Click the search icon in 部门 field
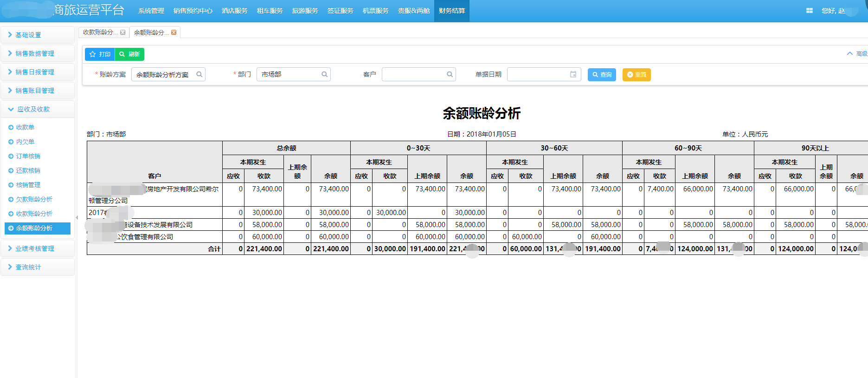 [x=324, y=74]
